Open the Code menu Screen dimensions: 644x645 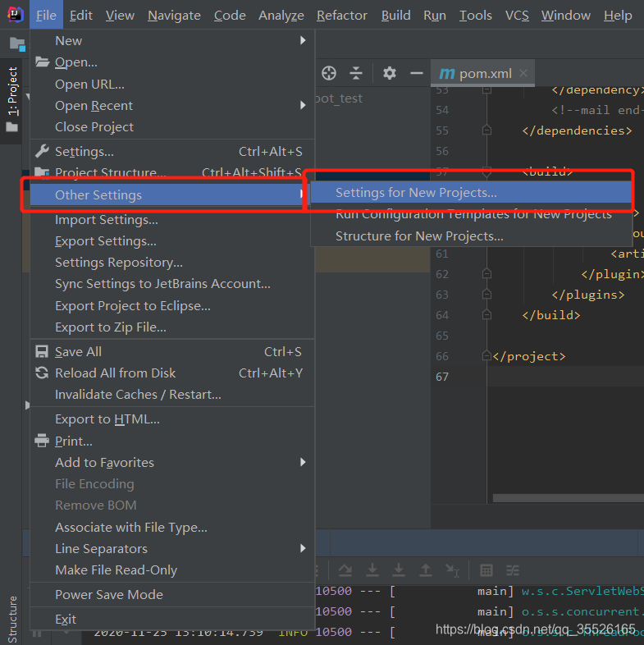pos(230,16)
